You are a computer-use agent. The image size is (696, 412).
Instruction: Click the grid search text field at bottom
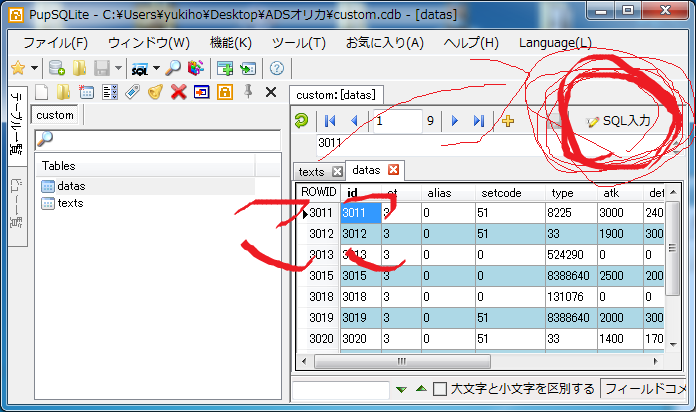340,389
